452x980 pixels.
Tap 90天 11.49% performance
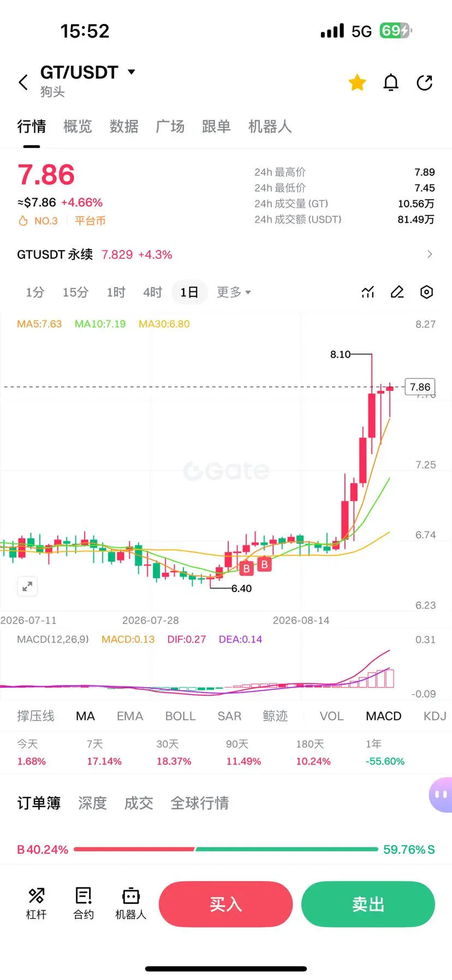(243, 752)
